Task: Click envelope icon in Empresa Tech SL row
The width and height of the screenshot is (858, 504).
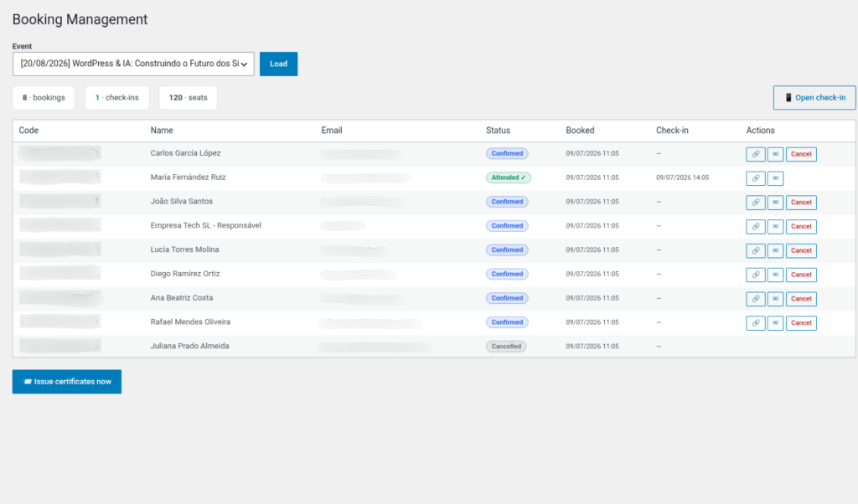Action: tap(775, 226)
